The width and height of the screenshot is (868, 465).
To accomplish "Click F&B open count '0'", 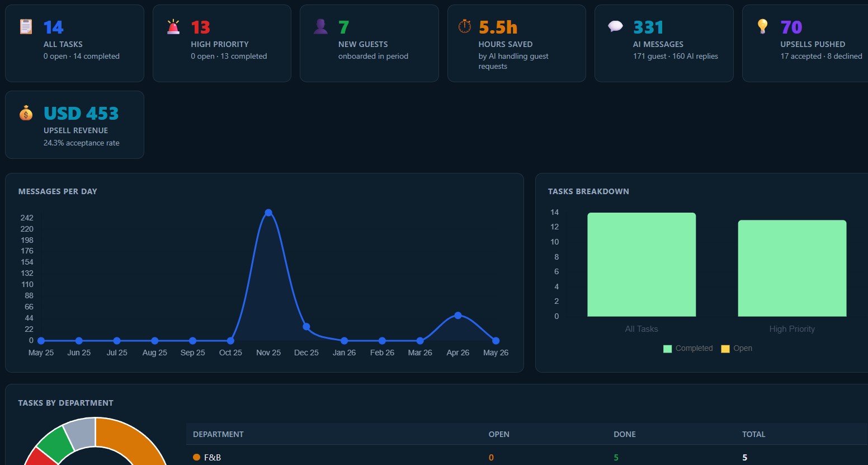I will click(x=491, y=457).
